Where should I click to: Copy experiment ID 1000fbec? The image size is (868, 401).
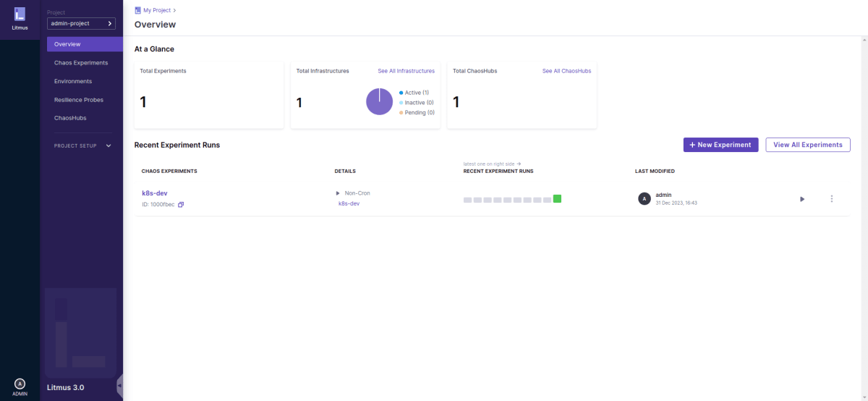coord(181,205)
